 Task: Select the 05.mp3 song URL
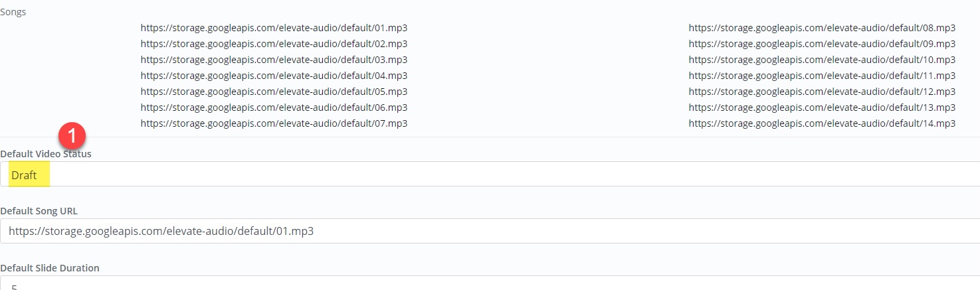click(274, 92)
